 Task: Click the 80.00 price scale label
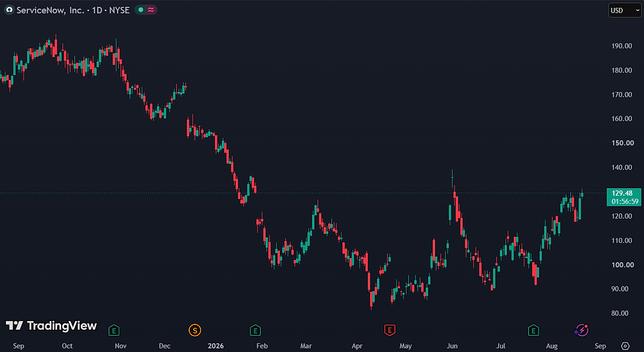[620, 313]
